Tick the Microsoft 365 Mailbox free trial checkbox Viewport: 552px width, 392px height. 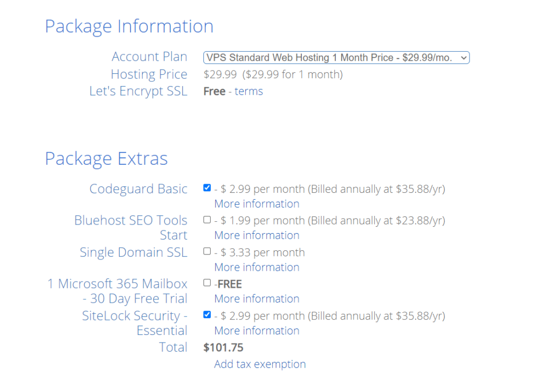[x=207, y=283]
